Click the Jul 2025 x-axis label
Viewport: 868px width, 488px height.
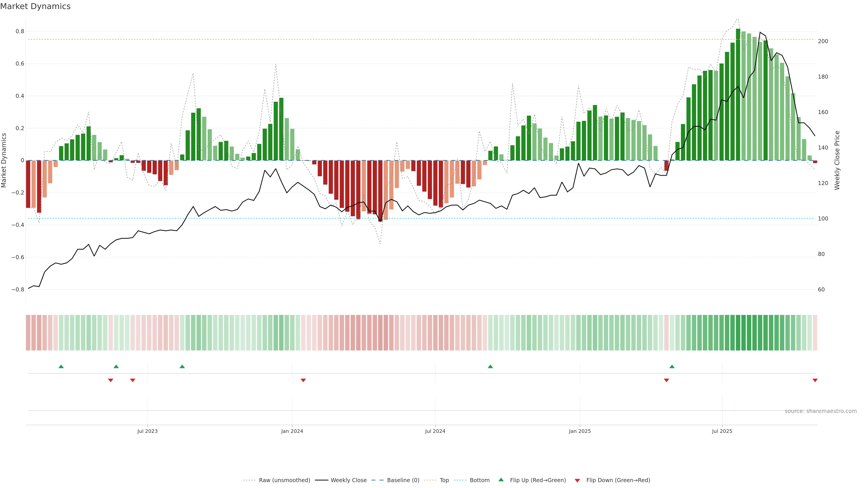click(722, 431)
